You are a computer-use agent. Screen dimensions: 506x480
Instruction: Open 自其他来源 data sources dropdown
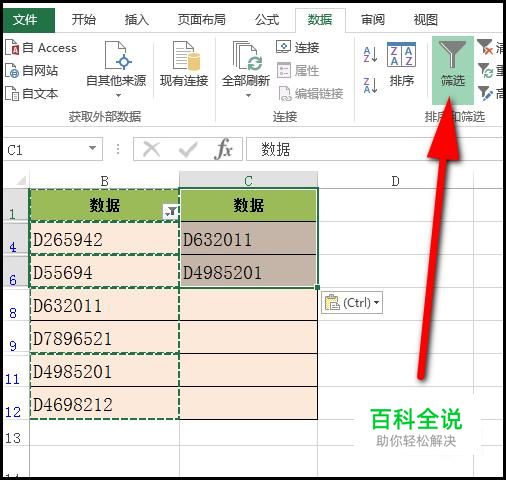click(116, 69)
